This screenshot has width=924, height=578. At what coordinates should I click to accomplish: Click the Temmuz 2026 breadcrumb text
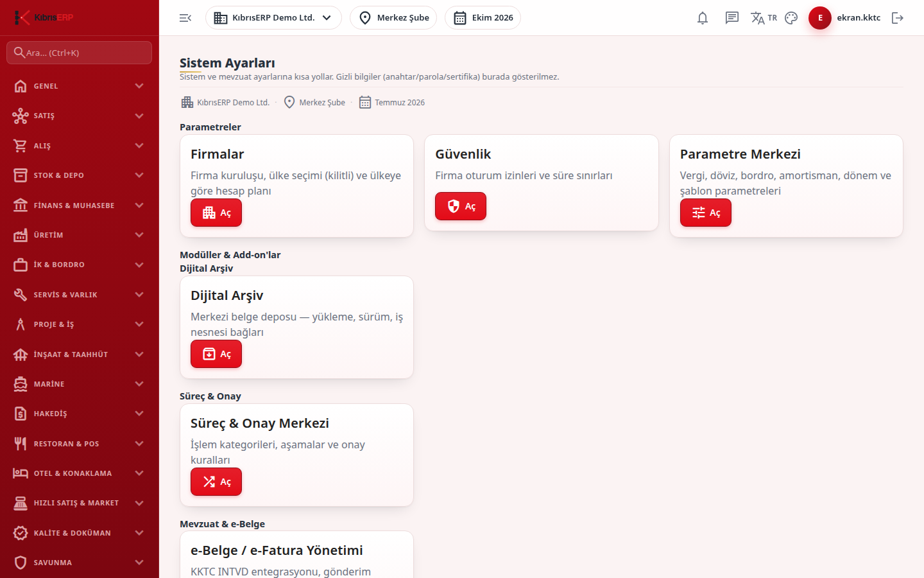[x=400, y=103]
